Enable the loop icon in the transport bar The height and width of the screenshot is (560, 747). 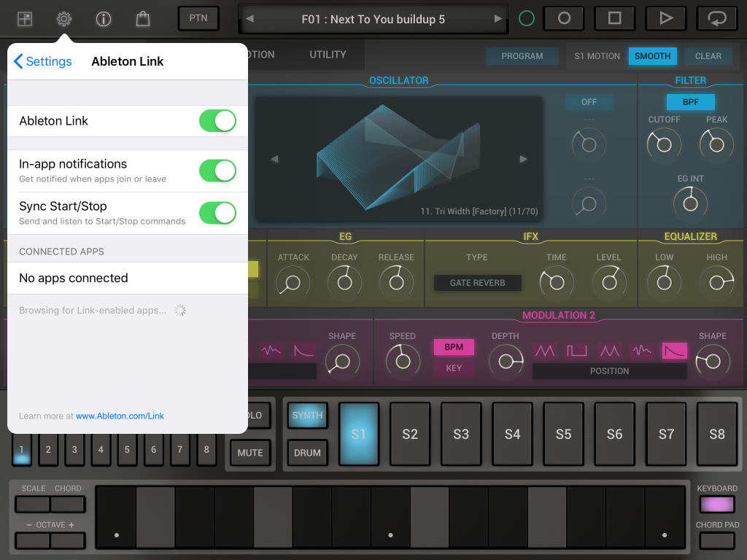pyautogui.click(x=716, y=18)
